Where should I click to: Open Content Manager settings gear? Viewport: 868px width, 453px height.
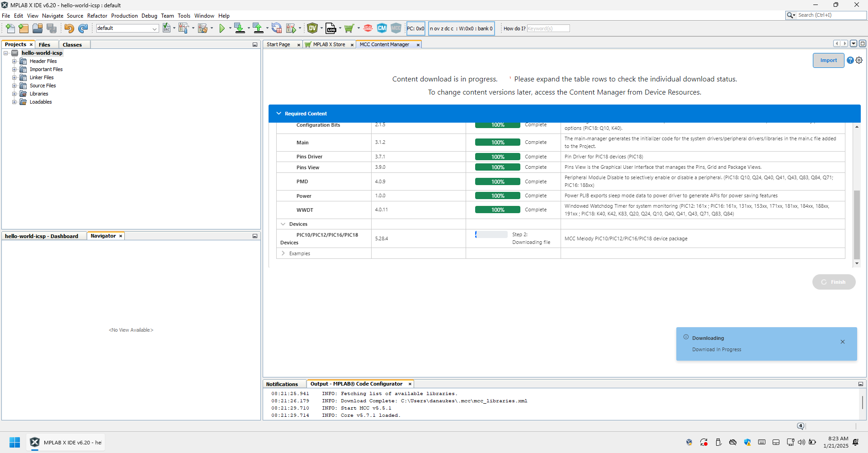click(859, 60)
